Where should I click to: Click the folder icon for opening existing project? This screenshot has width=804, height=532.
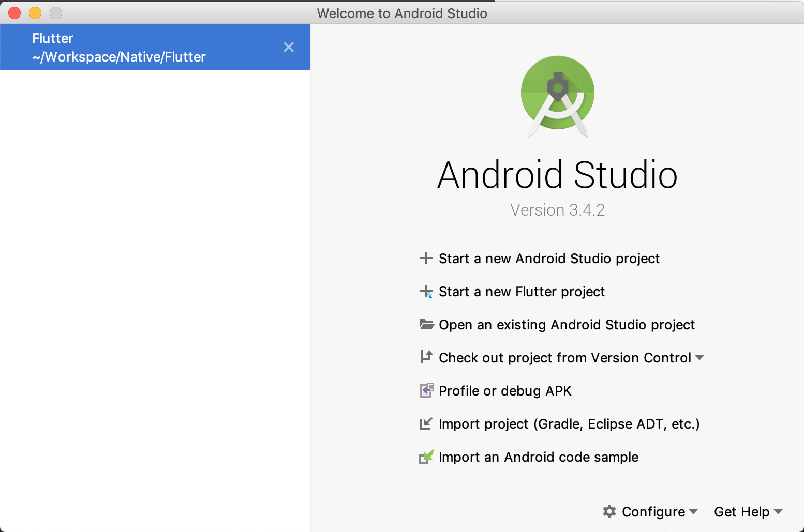(x=426, y=325)
